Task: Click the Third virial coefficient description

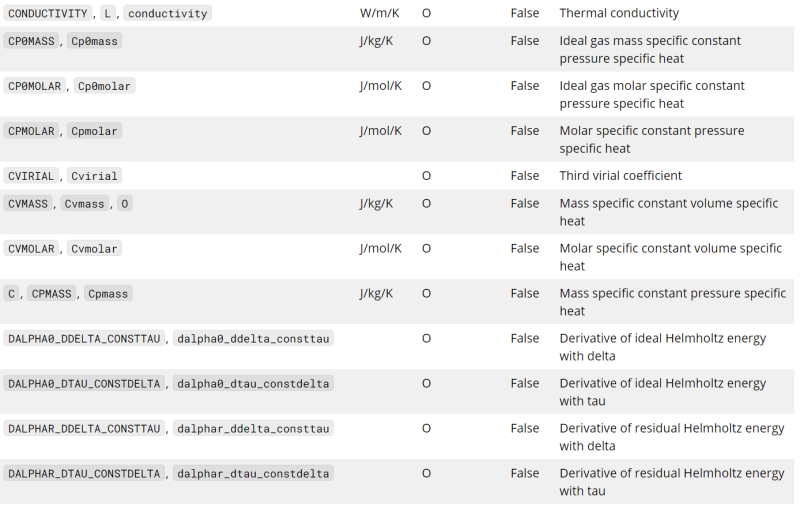Action: [620, 176]
